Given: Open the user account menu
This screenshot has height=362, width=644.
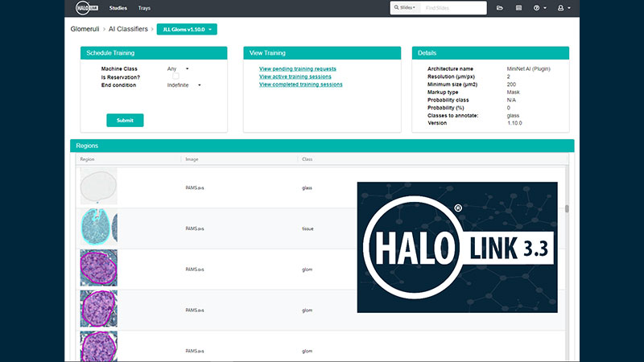Looking at the screenshot, I should coord(564,8).
